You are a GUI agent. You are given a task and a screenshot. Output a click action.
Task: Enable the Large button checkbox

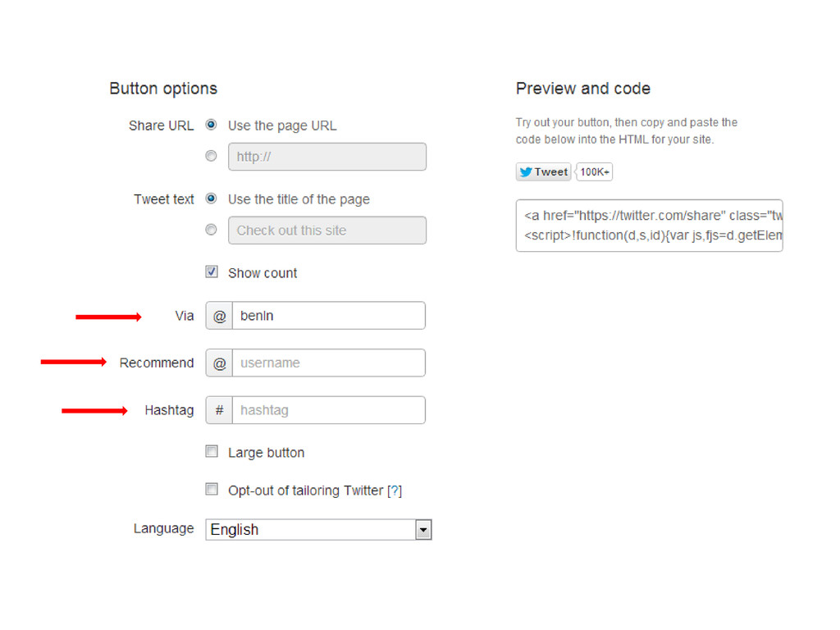coord(212,452)
